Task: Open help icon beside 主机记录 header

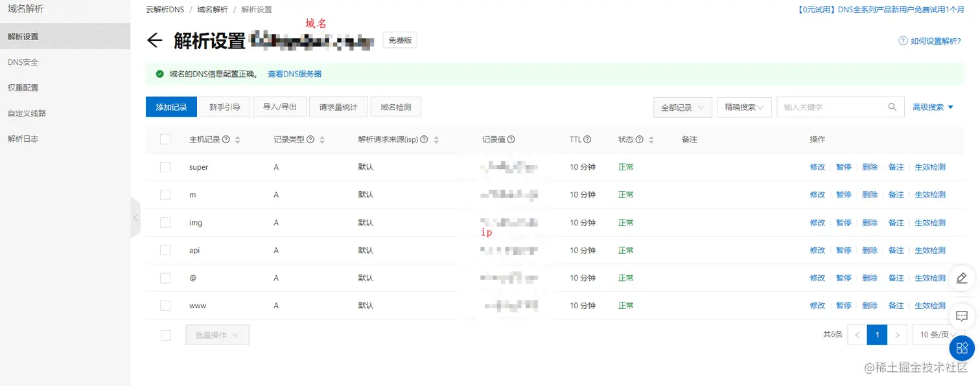Action: tap(226, 140)
